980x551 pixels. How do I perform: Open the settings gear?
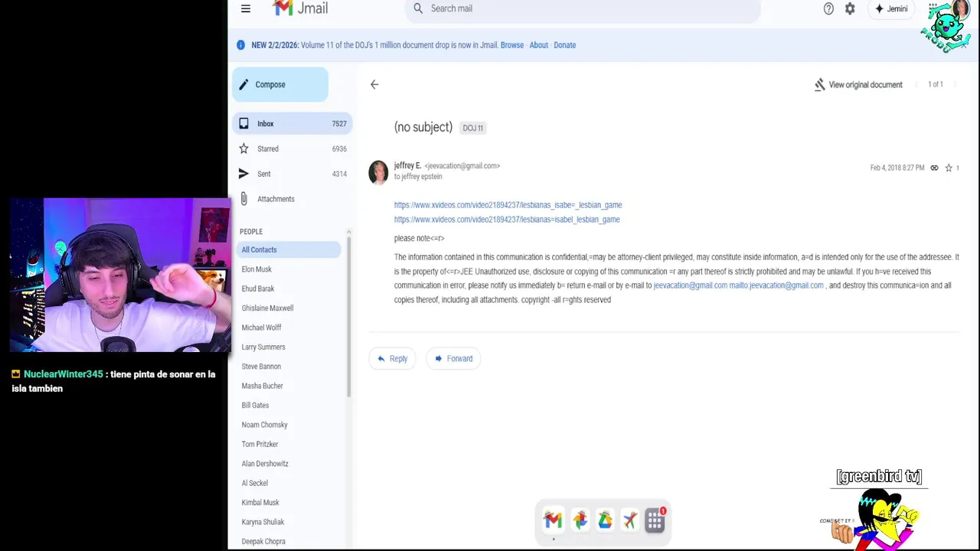pyautogui.click(x=850, y=8)
